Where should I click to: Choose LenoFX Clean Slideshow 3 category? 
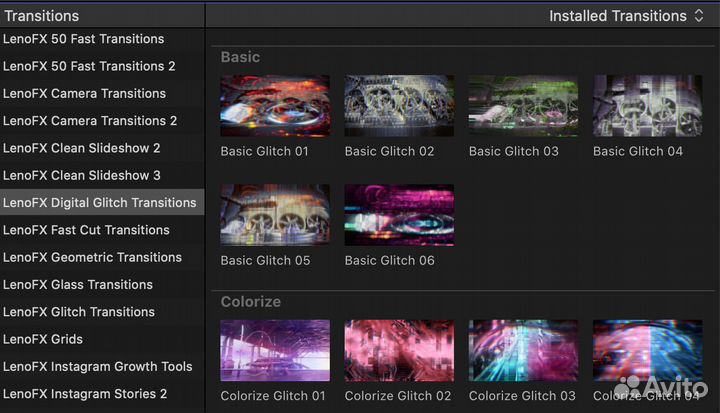[102, 175]
